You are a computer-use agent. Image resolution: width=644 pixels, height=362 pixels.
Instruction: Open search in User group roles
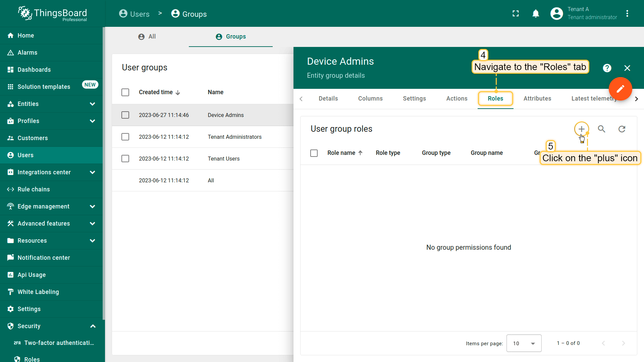(601, 129)
